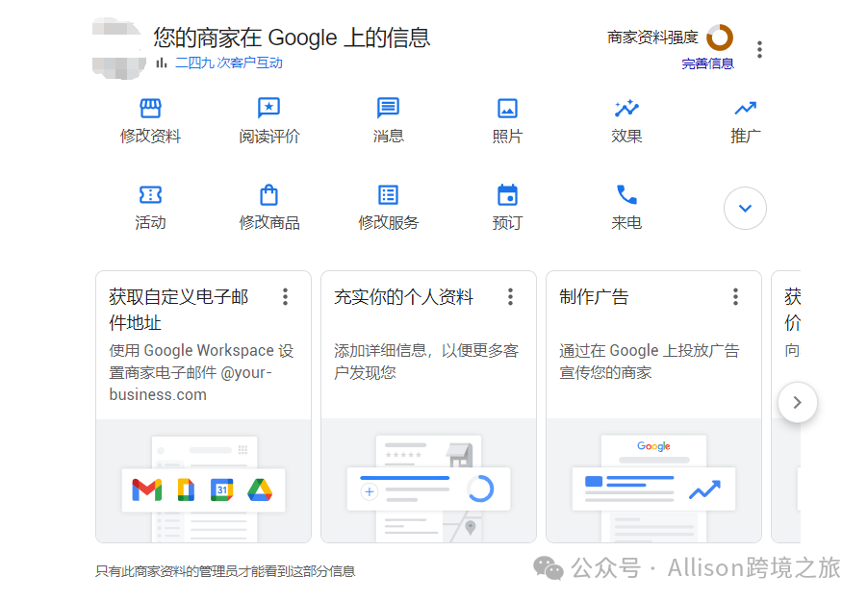Click 修改商品 label text
The width and height of the screenshot is (868, 602).
click(x=269, y=223)
